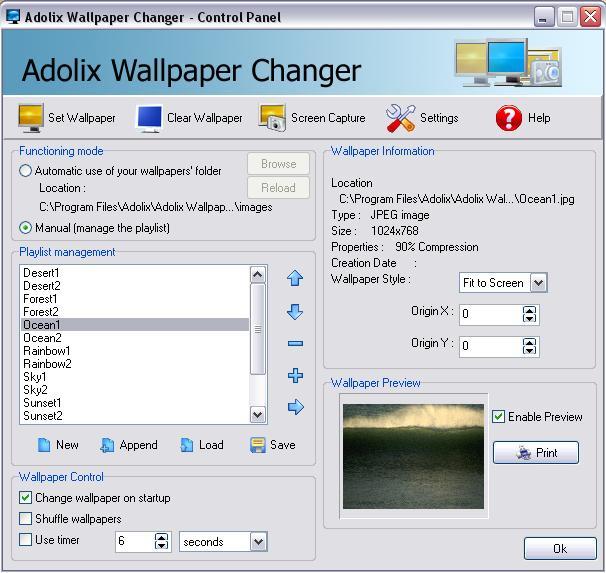The width and height of the screenshot is (606, 573).
Task: Move selected wallpaper down with down arrow
Action: (295, 311)
